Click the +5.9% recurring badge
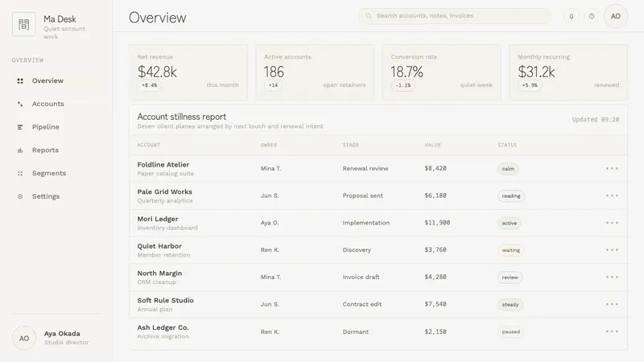This screenshot has height=362, width=644. coord(530,85)
